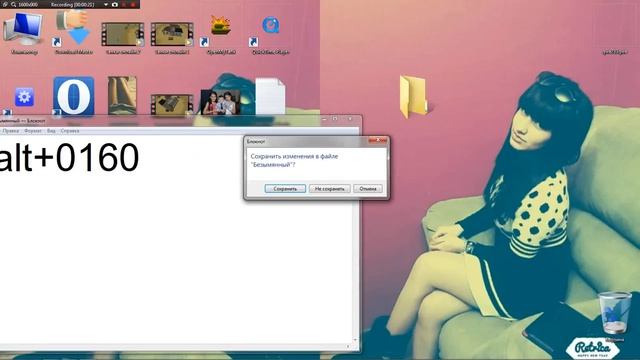Maximize the Notepad window

335,119
